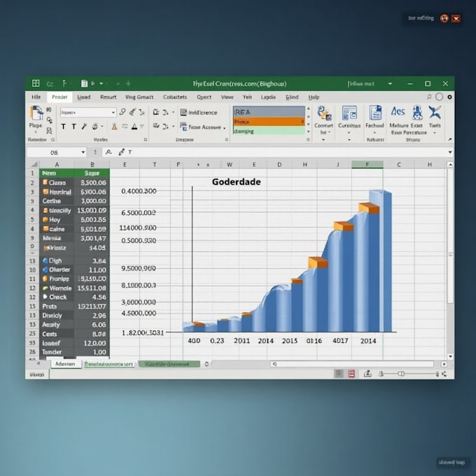Screen dimensions: 476x476
Task: Open the Name Box dropdown arrow
Action: (83, 152)
